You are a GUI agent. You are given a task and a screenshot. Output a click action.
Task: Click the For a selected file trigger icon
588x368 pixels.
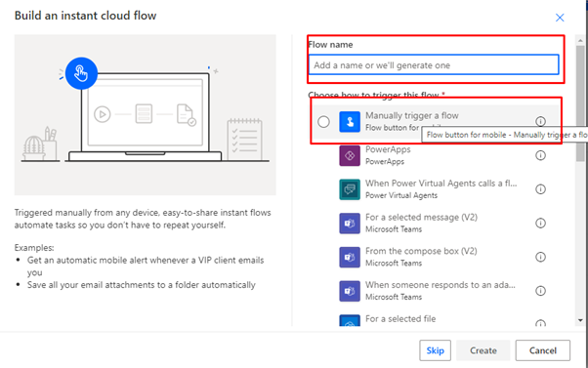coord(350,321)
